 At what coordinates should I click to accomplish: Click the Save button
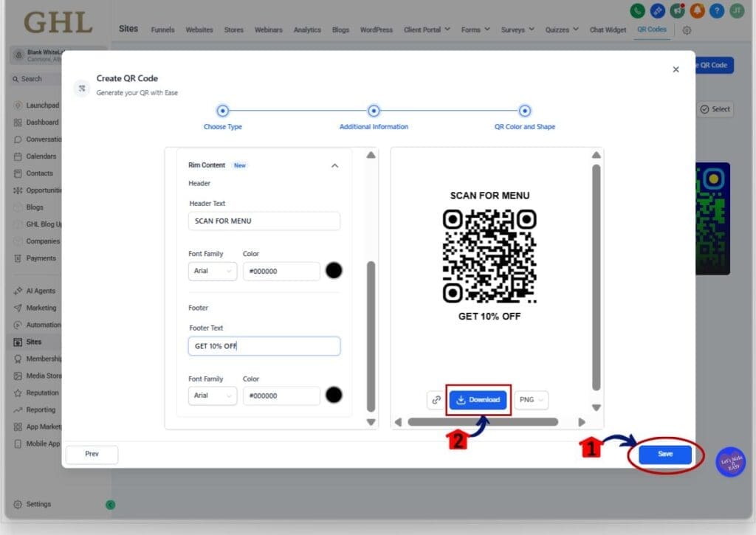pos(664,455)
